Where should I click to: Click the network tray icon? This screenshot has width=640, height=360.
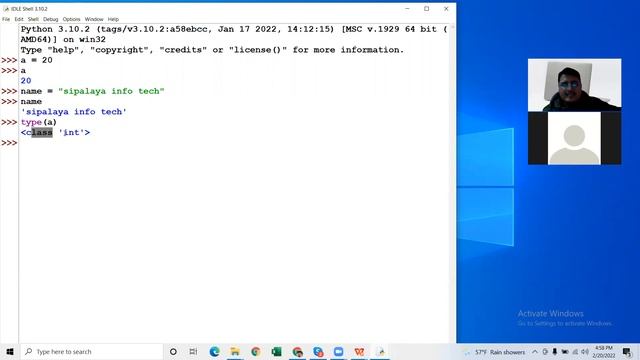click(x=575, y=352)
